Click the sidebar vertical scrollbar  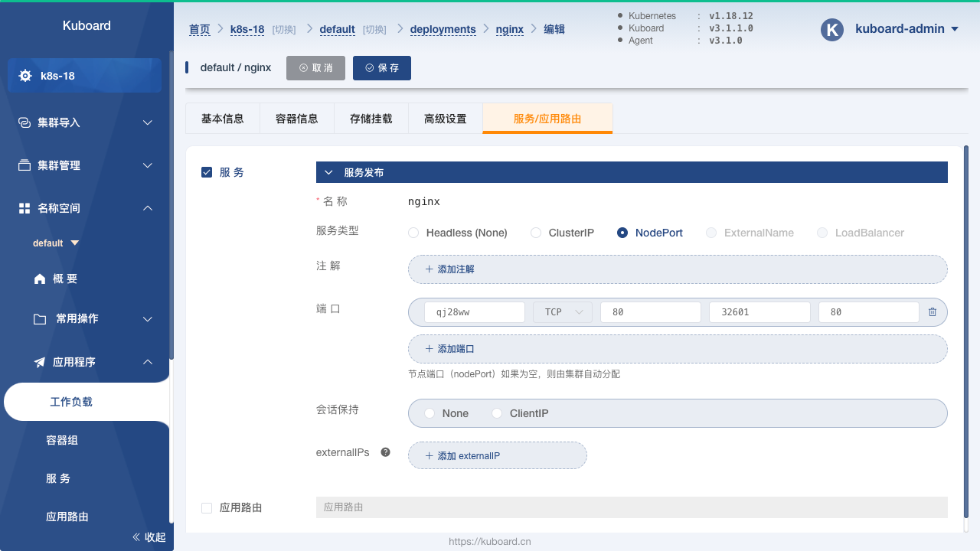point(171,204)
